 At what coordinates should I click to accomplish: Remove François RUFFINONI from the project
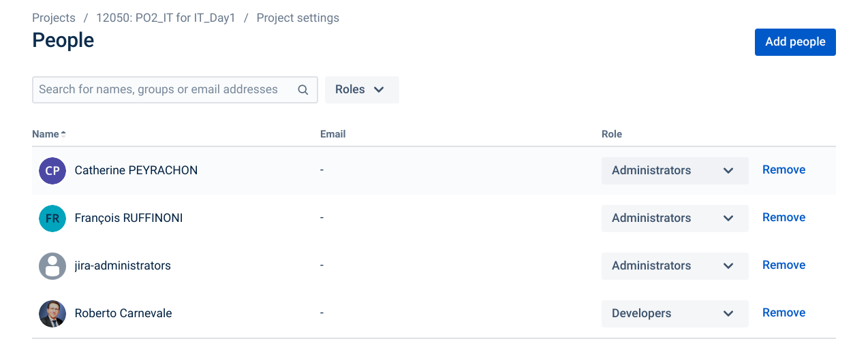click(784, 218)
